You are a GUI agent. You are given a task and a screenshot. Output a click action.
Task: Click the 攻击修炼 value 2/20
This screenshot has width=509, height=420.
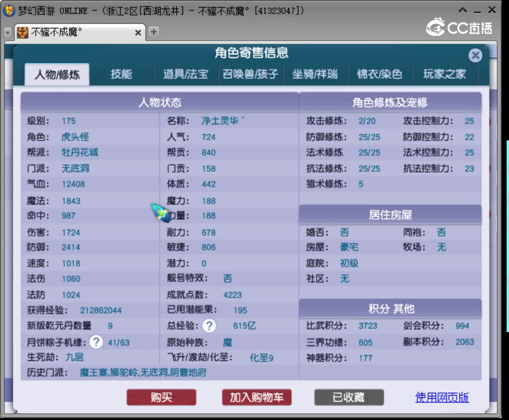tap(367, 121)
